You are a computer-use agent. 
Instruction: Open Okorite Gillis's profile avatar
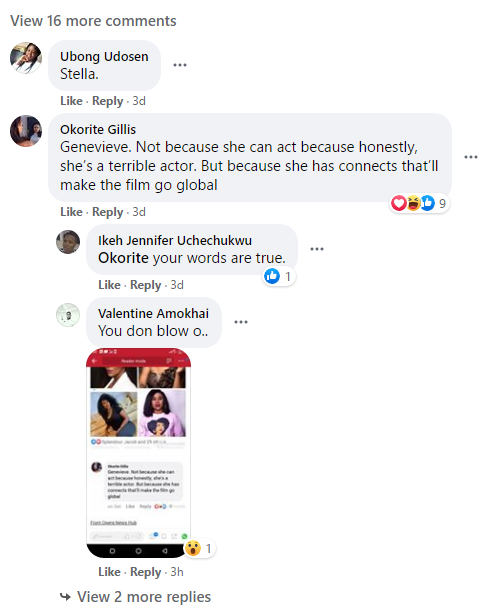[26, 131]
